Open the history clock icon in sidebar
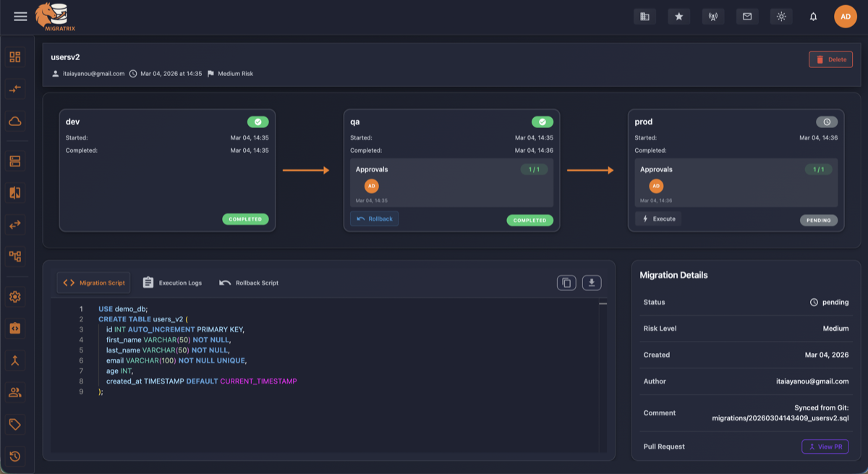The image size is (868, 474). click(x=14, y=457)
